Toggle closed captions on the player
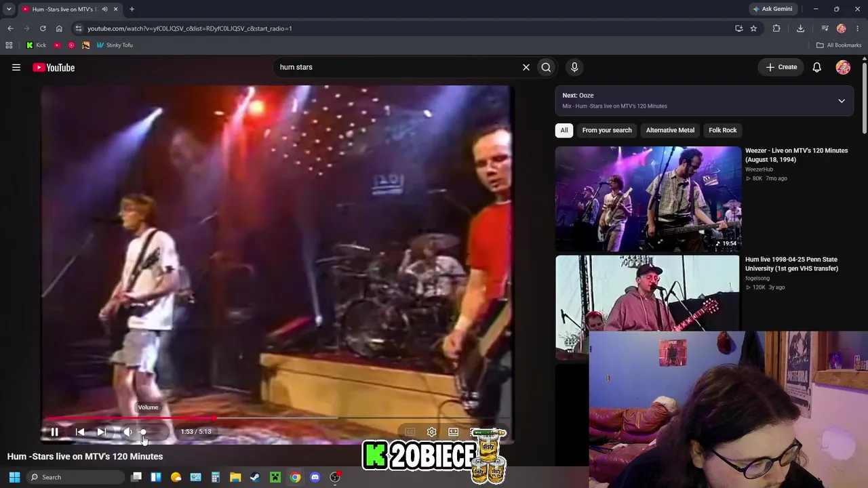868x488 pixels. (410, 432)
